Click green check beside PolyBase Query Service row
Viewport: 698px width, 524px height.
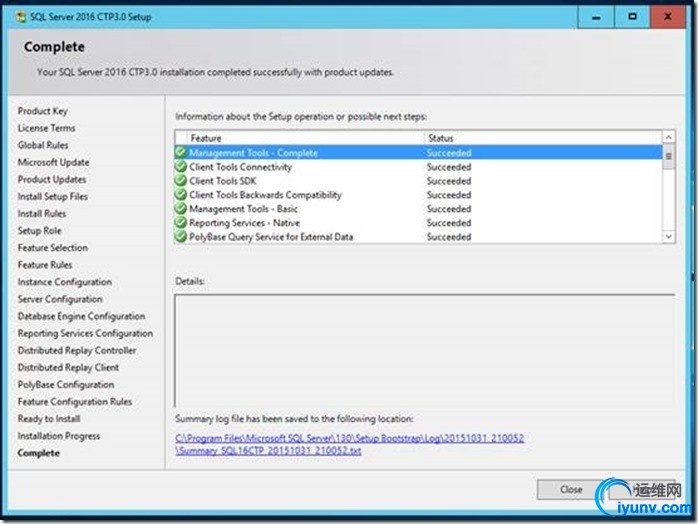click(x=180, y=236)
